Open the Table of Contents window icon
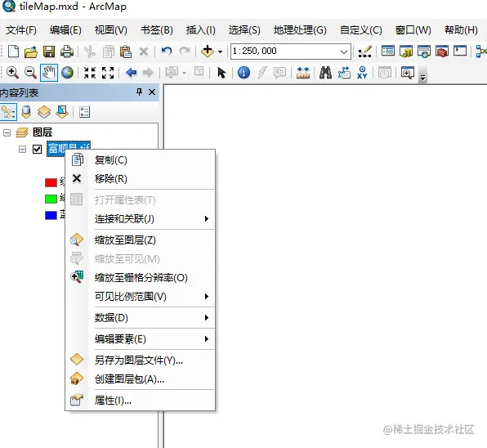 pyautogui.click(x=388, y=51)
